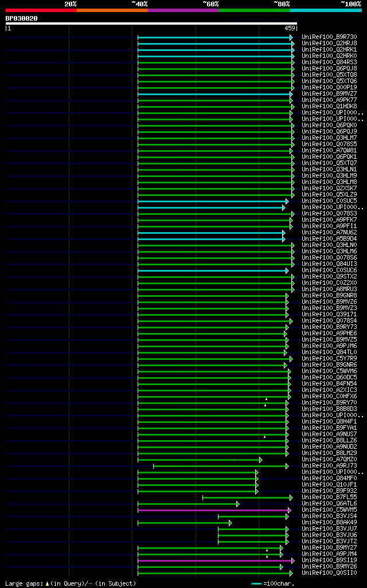Select hit label UniRef100_Q8H4F1

pyautogui.click(x=330, y=421)
